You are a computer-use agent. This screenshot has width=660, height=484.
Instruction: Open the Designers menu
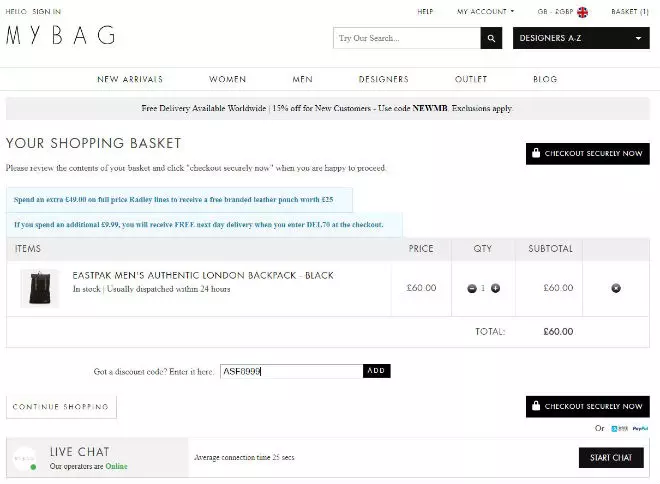[383, 79]
